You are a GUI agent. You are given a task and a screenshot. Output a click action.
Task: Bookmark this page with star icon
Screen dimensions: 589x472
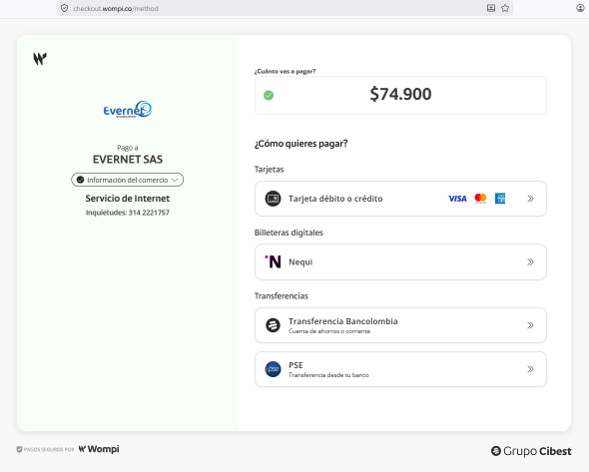[505, 8]
